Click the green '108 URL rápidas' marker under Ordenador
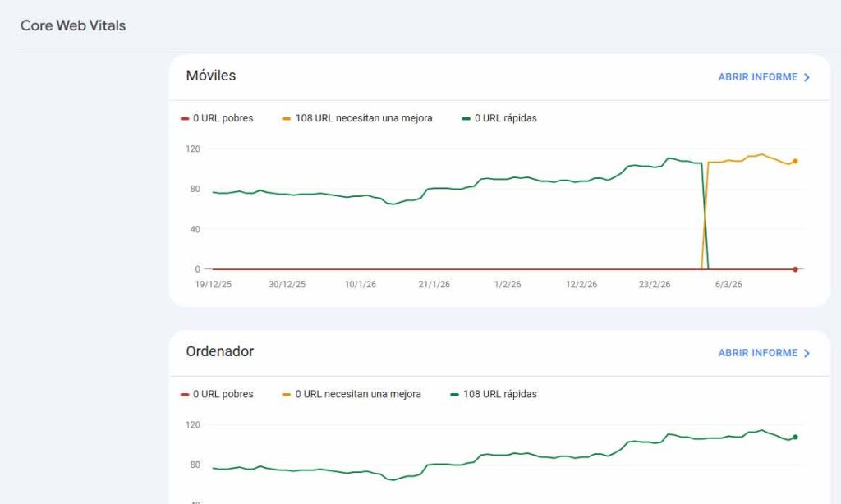This screenshot has width=841, height=504. (453, 394)
